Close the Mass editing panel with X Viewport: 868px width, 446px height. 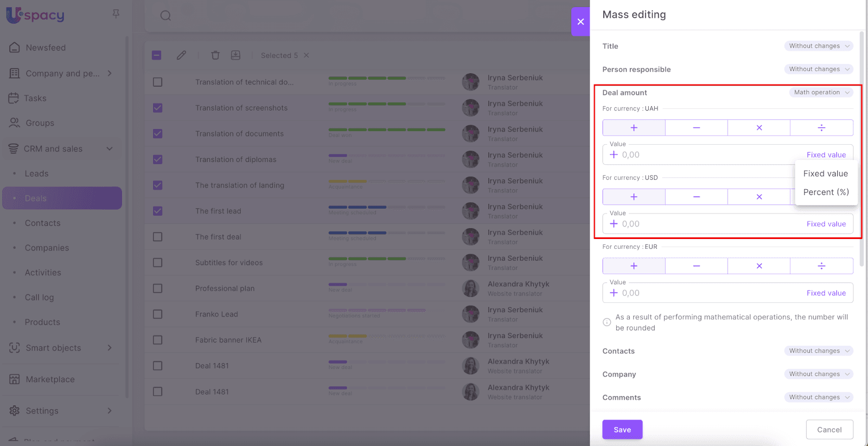[x=580, y=22]
